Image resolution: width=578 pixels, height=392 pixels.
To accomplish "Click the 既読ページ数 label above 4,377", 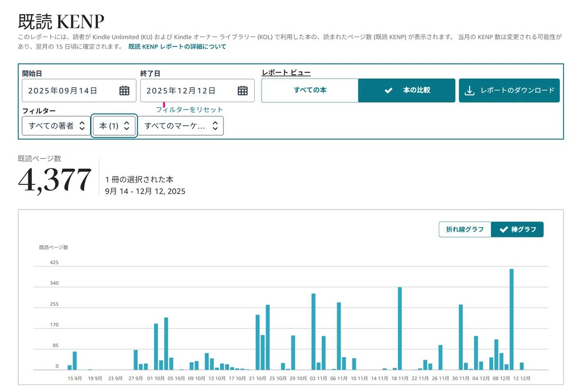I will [39, 158].
